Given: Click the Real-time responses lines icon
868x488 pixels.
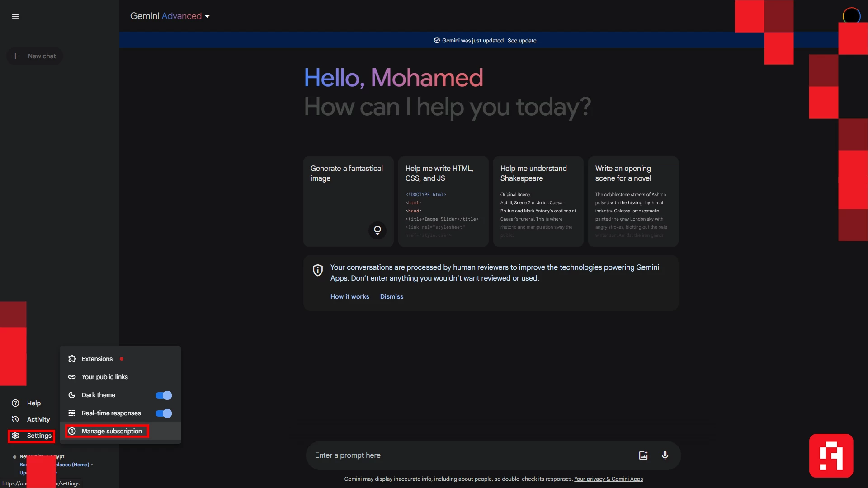Looking at the screenshot, I should click(72, 413).
